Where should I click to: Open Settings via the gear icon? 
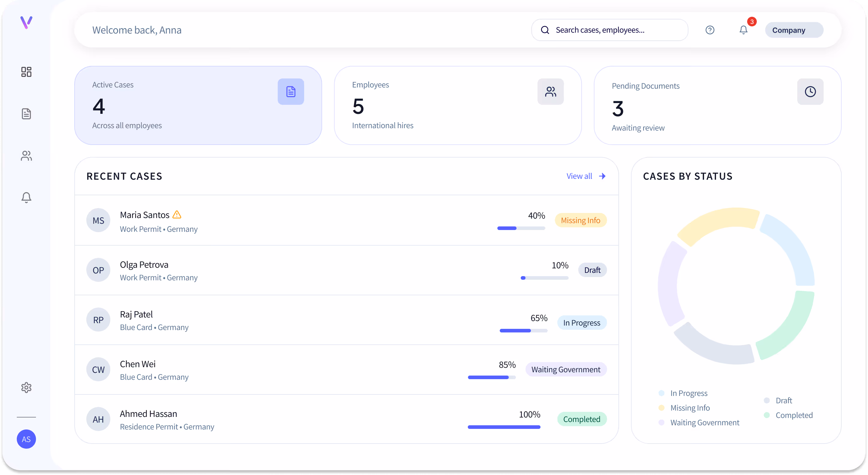click(x=26, y=388)
